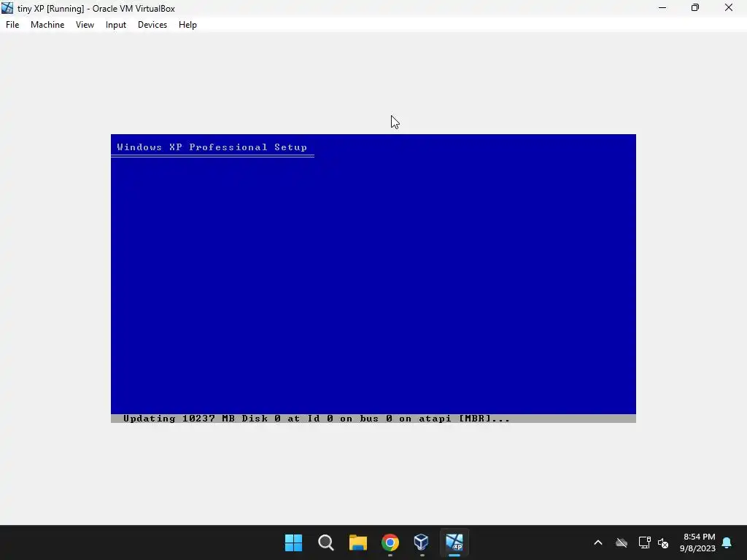Restore down the VirtualBox window
The width and height of the screenshot is (747, 560).
click(695, 8)
